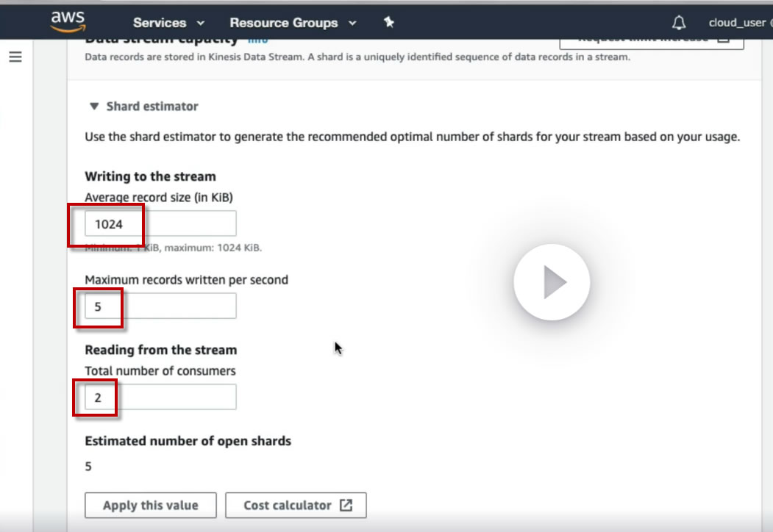773x532 pixels.
Task: Click the pin shortcut icon in the navbar
Action: coord(389,22)
